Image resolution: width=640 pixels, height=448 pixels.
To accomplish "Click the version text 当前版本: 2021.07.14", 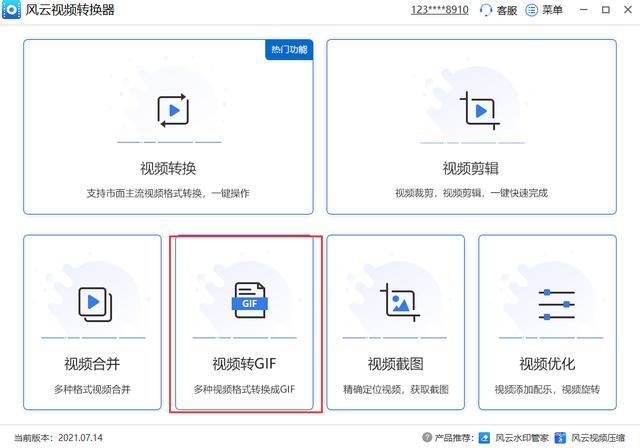I will click(58, 438).
